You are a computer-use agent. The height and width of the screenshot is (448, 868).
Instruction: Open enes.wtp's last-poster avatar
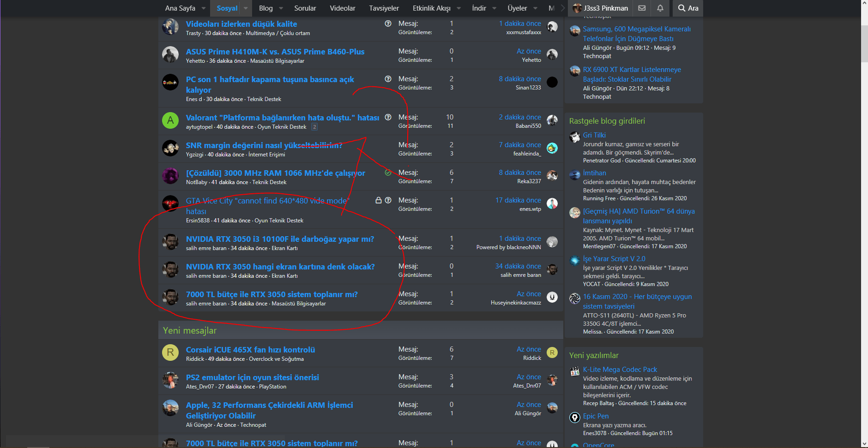[x=552, y=203]
